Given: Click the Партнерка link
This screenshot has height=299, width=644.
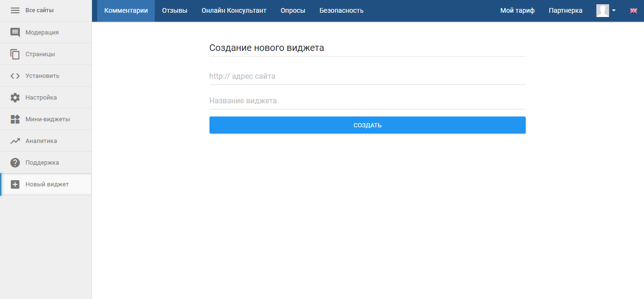Looking at the screenshot, I should point(565,10).
